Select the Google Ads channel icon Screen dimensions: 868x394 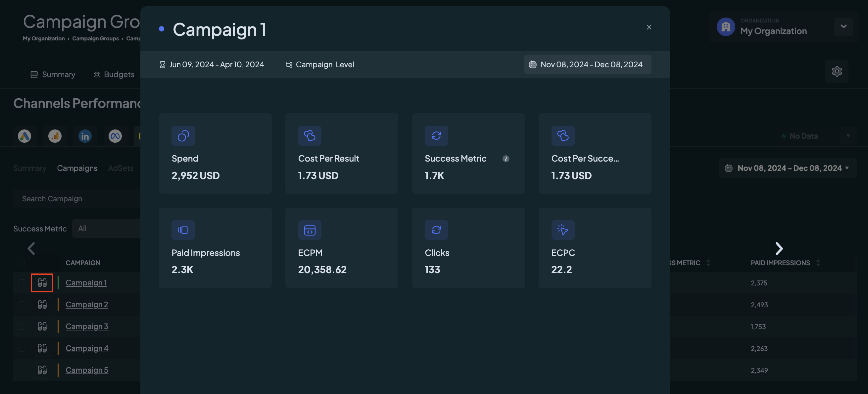click(24, 136)
